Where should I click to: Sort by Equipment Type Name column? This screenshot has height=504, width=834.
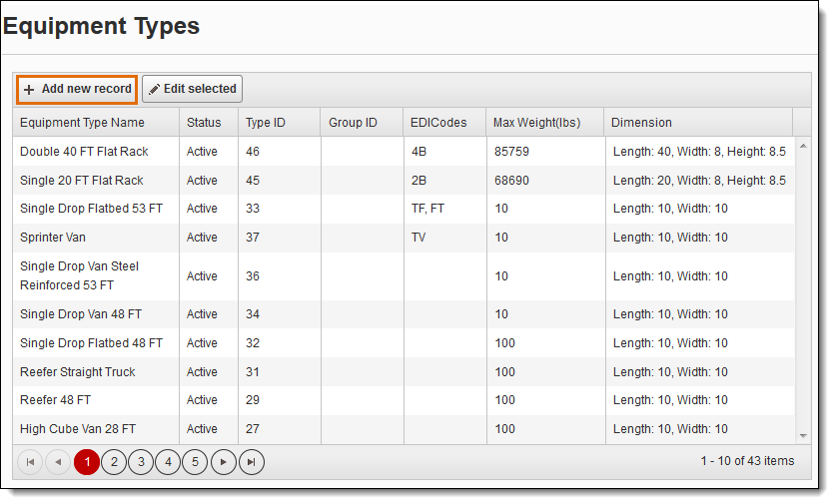click(82, 123)
